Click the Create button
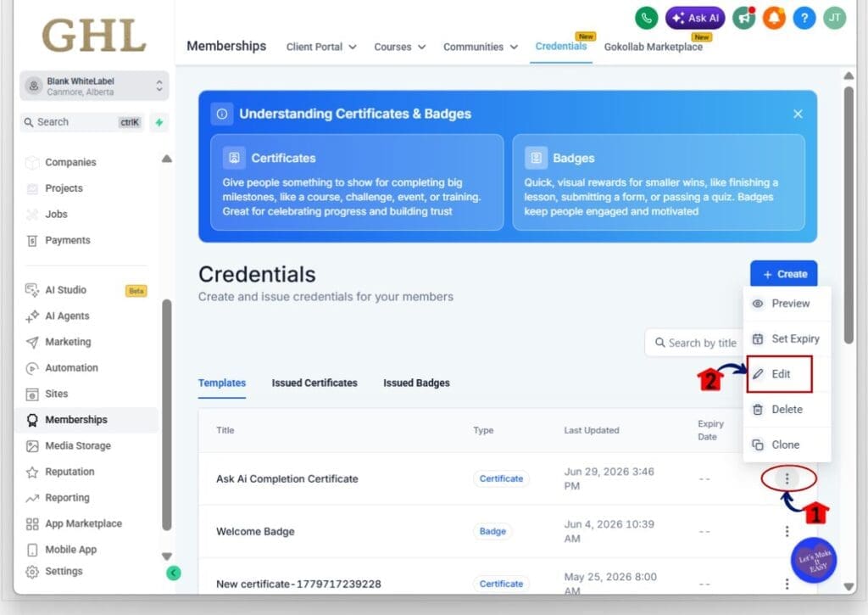The height and width of the screenshot is (615, 868). pos(783,274)
